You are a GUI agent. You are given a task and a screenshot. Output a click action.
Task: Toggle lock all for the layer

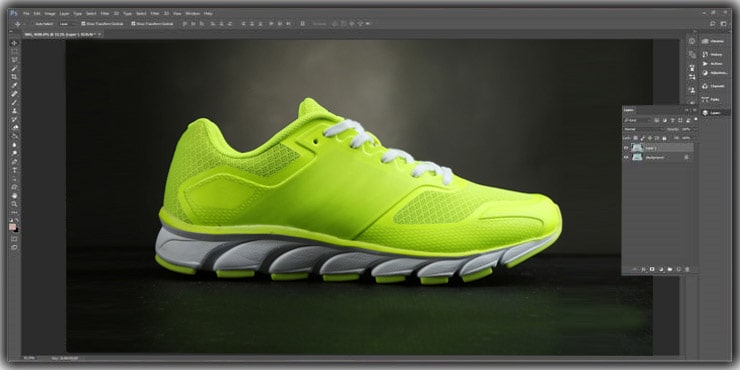pyautogui.click(x=664, y=138)
